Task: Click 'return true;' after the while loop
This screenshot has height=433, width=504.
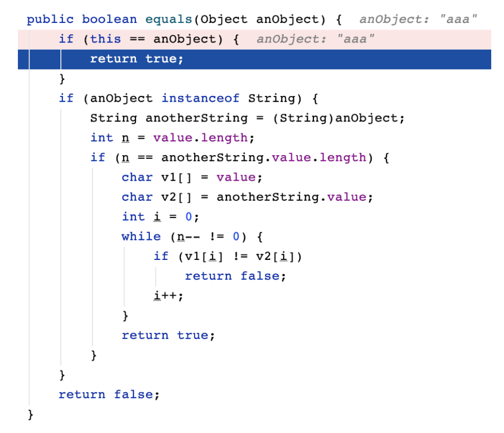Action: point(168,335)
